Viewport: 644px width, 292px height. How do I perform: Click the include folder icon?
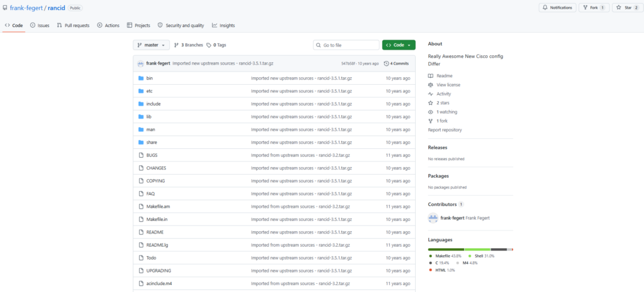tap(141, 104)
